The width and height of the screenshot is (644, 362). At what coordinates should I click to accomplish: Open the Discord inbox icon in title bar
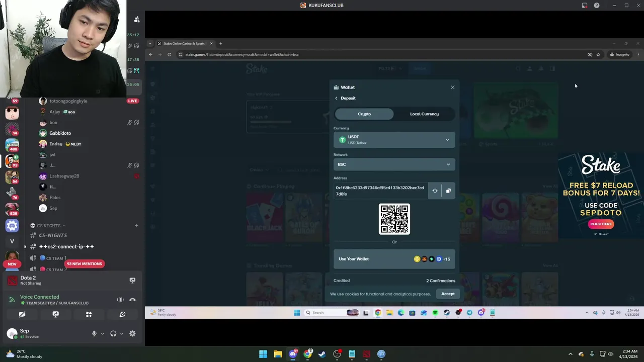585,6
